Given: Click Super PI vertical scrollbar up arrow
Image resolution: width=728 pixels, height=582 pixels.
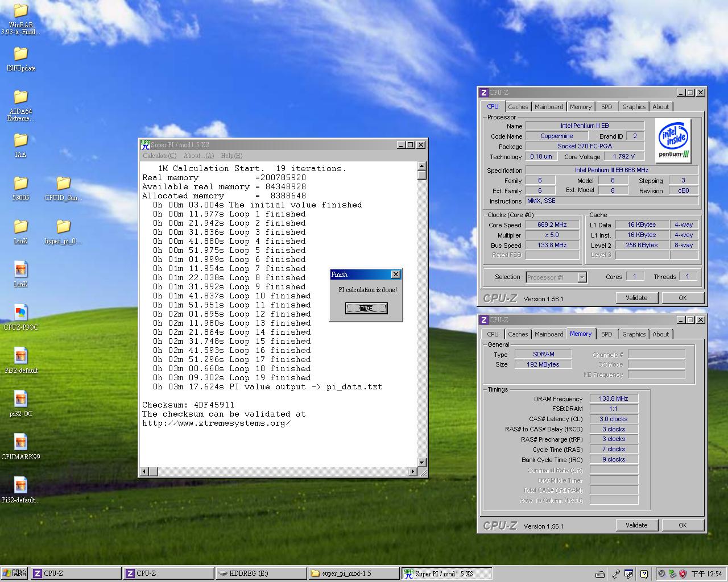Looking at the screenshot, I should tap(422, 167).
